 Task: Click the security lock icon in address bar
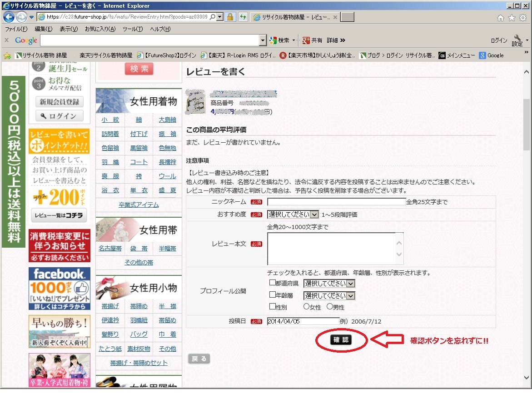(230, 17)
